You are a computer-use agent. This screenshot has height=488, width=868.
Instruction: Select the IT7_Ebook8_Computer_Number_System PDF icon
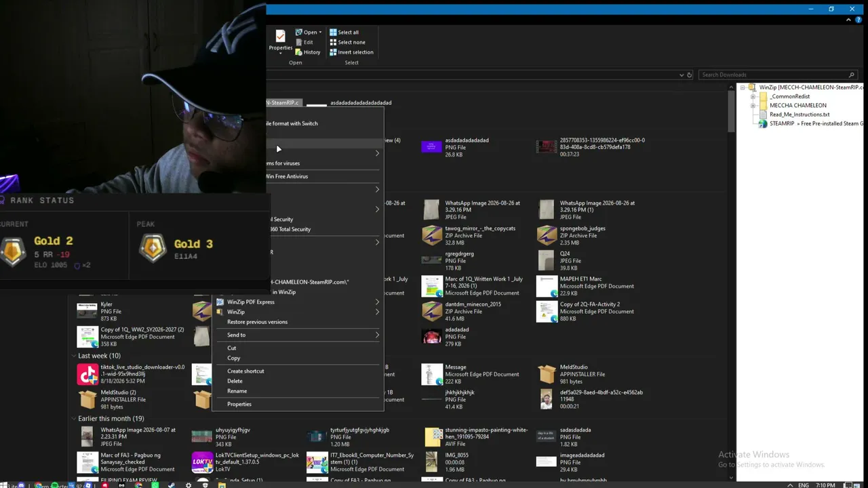click(x=317, y=462)
